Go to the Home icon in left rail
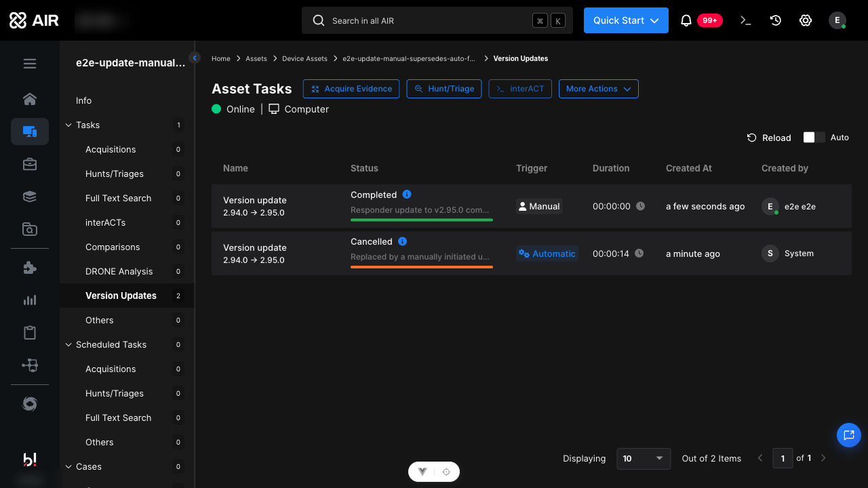 (x=30, y=99)
